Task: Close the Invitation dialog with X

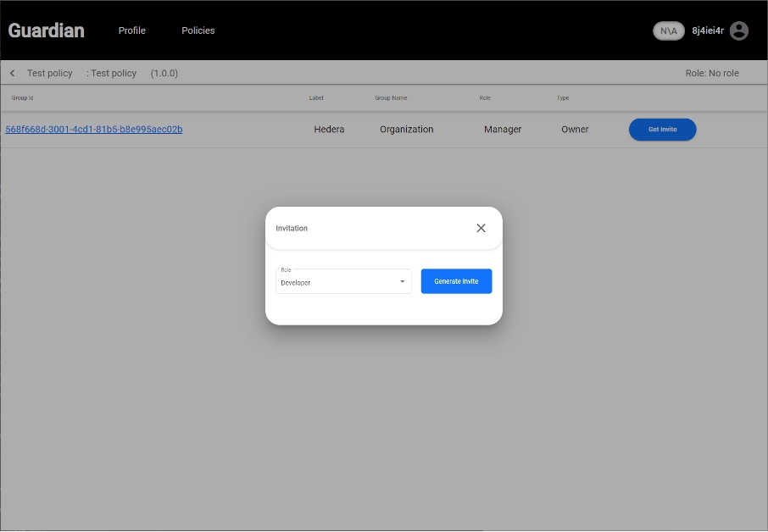Action: point(481,228)
